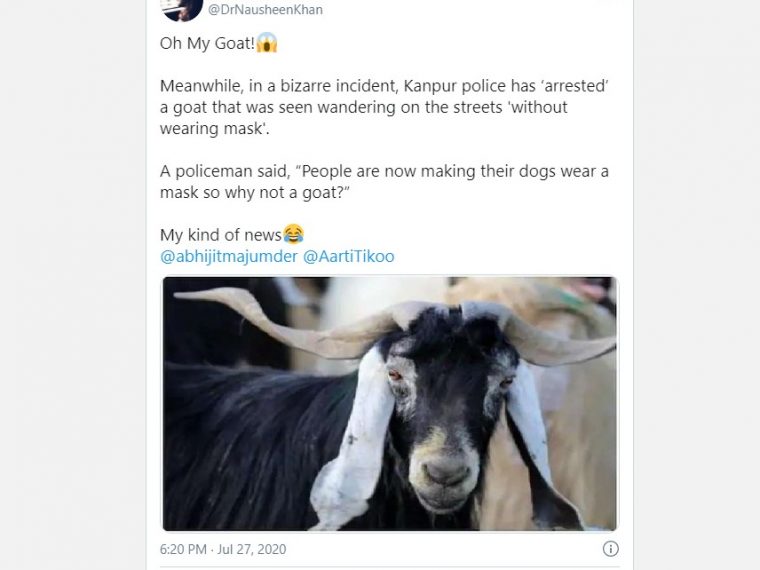Viewport: 760px width, 570px height.
Task: Open the author's profile picture
Action: coord(182,10)
